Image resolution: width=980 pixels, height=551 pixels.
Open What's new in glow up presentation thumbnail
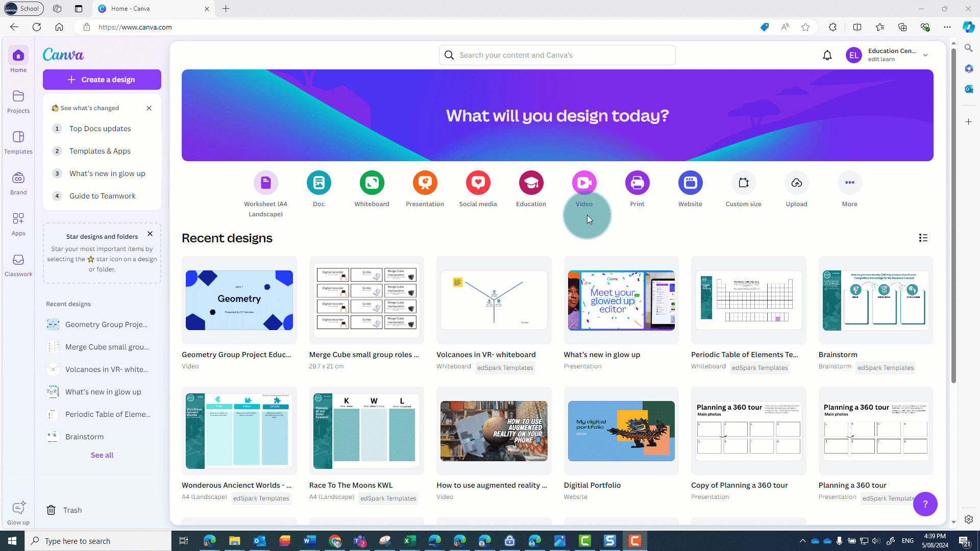pos(621,300)
